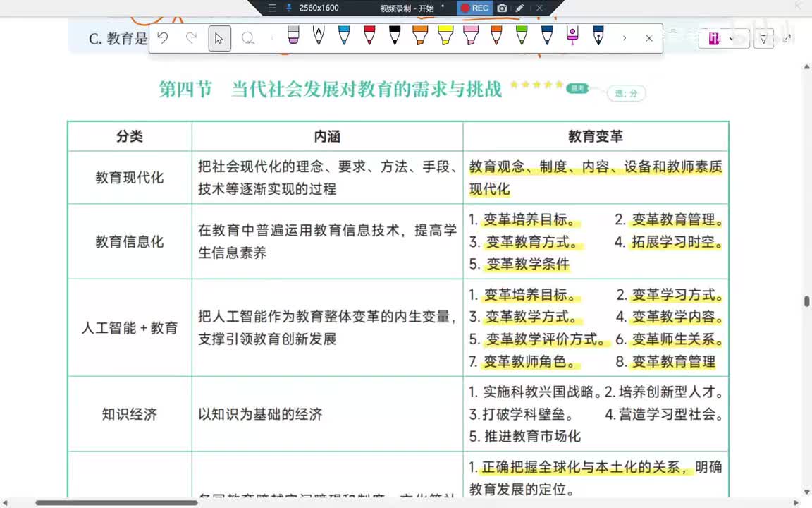This screenshot has width=812, height=508.
Task: Click the horizontal scrollbar thumb
Action: click(116, 502)
